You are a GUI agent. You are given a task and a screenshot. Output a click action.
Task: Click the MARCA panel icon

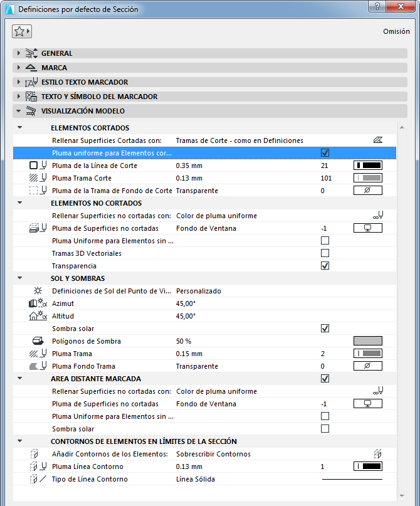31,68
